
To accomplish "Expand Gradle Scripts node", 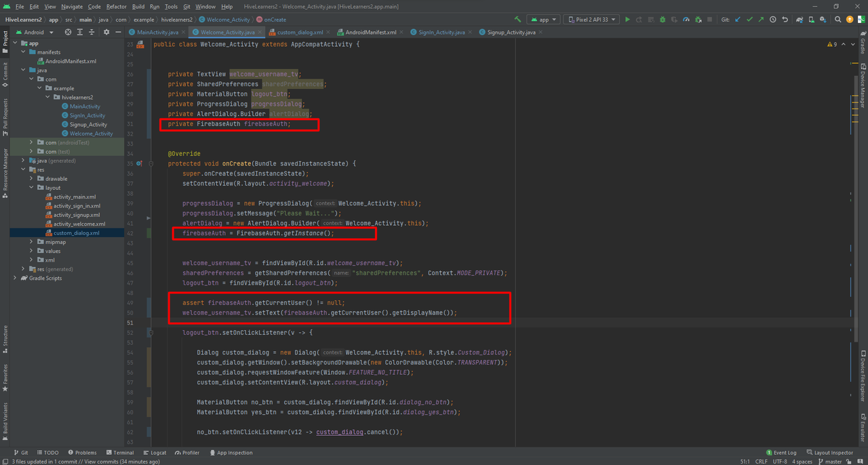I will pyautogui.click(x=15, y=278).
